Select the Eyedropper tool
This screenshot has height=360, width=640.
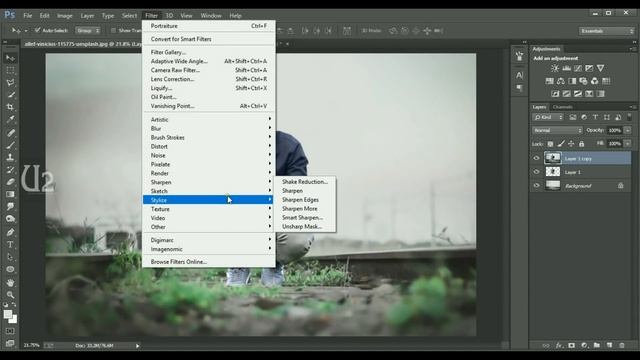point(10,120)
